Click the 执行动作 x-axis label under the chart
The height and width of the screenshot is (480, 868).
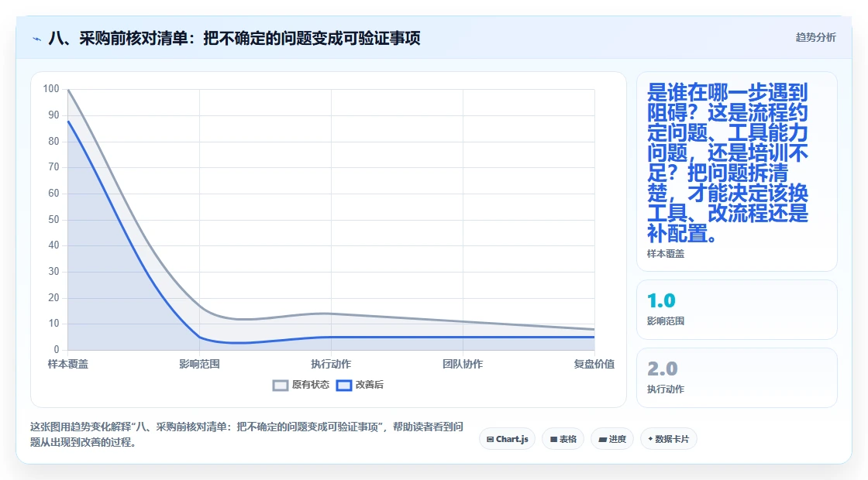pyautogui.click(x=331, y=364)
